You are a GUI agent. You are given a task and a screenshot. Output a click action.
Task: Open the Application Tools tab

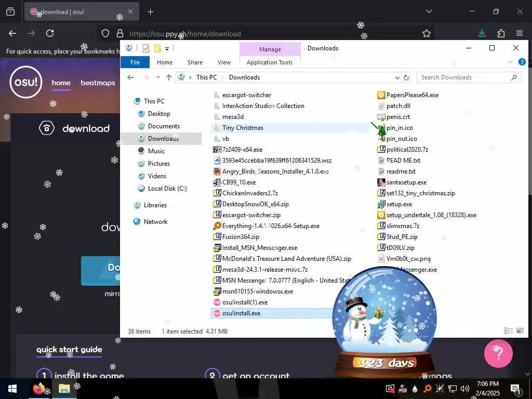tap(270, 62)
